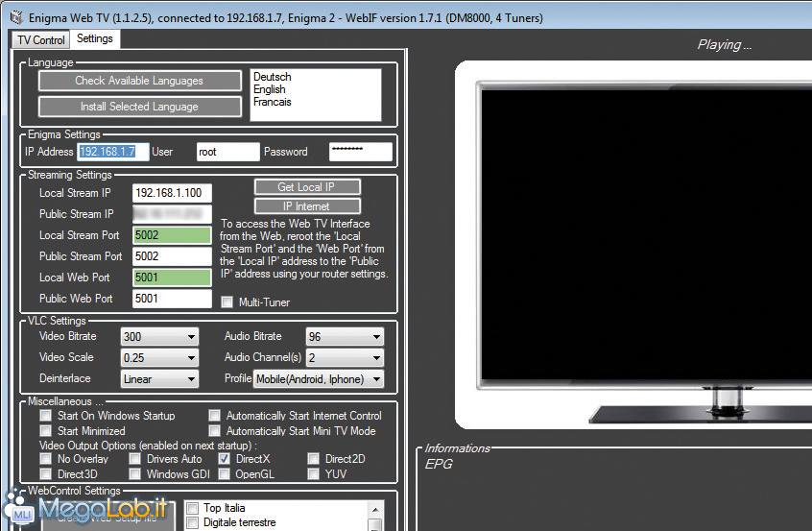Enable Automatically Start Internet Control
Image resolution: width=812 pixels, height=531 pixels.
[214, 416]
